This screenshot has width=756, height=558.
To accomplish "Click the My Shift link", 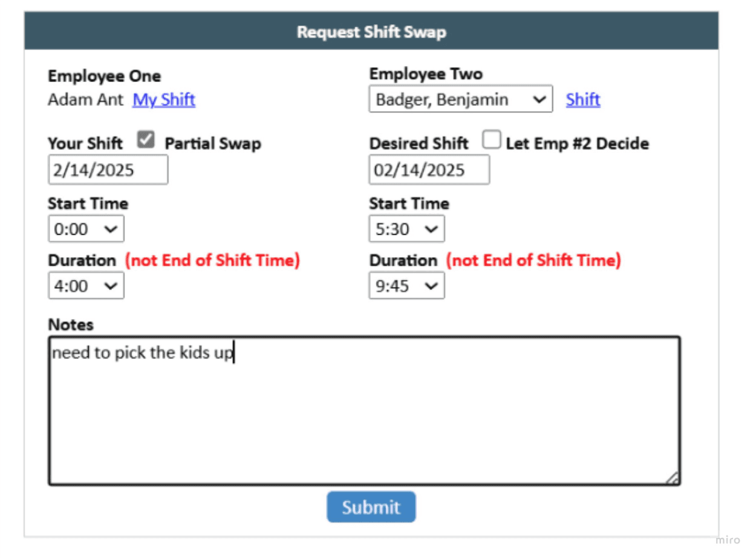I will (164, 100).
